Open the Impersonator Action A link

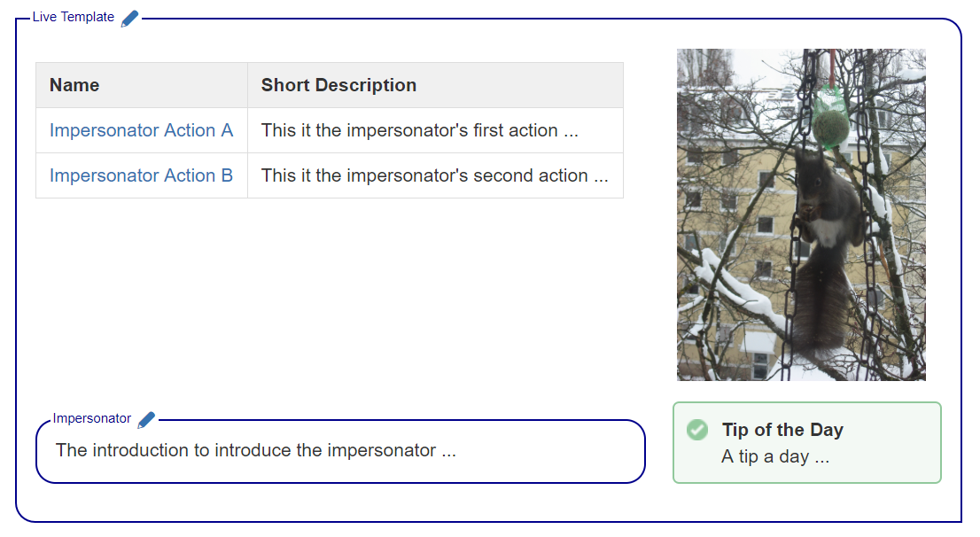click(x=141, y=130)
